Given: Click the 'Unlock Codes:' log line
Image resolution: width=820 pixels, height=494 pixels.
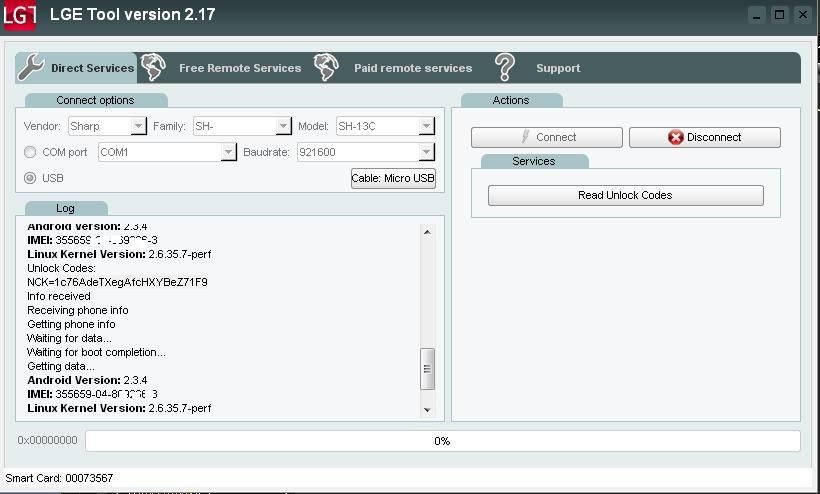Looking at the screenshot, I should [x=61, y=268].
